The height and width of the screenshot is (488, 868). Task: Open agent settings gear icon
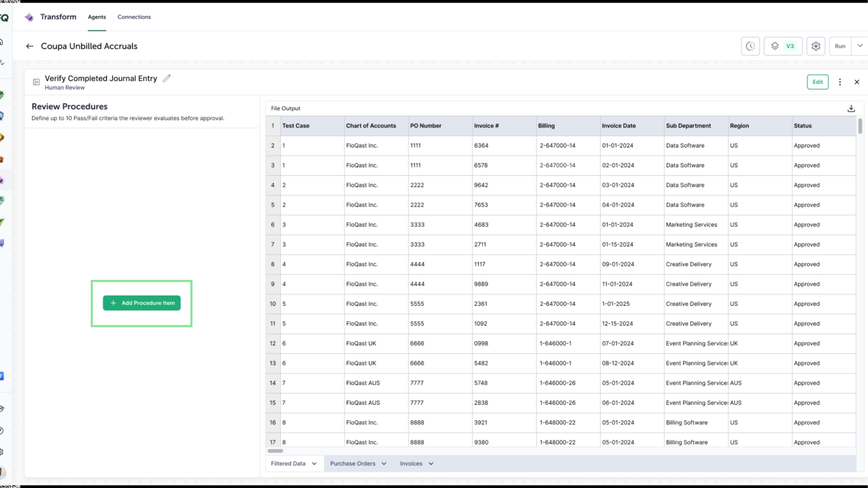[816, 46]
